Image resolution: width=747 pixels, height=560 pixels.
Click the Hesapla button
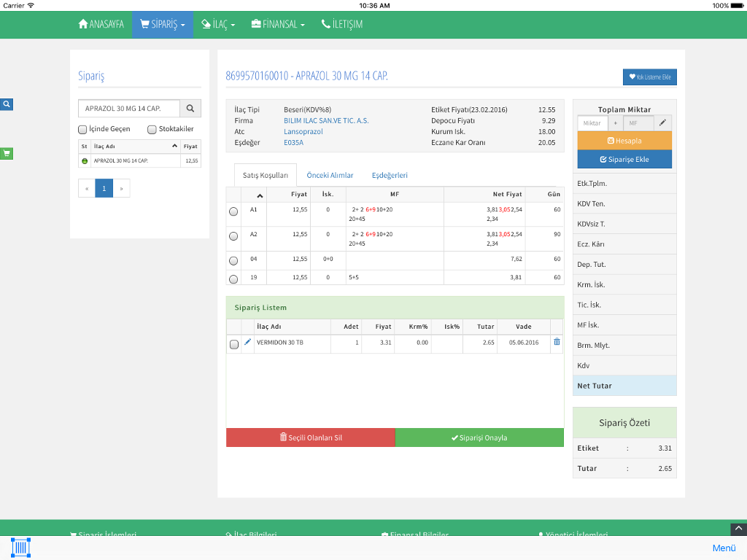[x=624, y=141]
